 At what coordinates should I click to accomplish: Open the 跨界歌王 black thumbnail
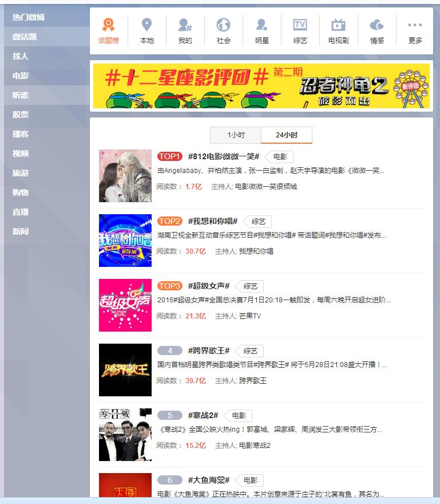click(125, 370)
